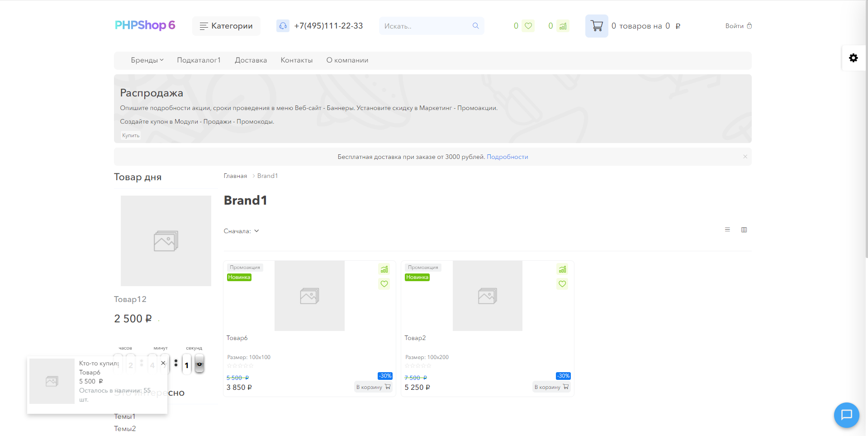Click Товар6 name in purchase popup
The height and width of the screenshot is (436, 868).
pyautogui.click(x=90, y=372)
